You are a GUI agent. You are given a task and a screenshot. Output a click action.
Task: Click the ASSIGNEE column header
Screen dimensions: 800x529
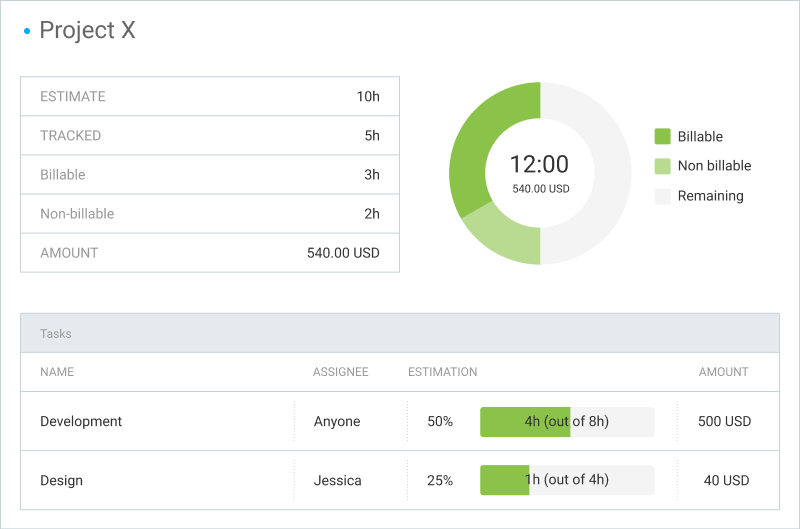click(x=340, y=372)
